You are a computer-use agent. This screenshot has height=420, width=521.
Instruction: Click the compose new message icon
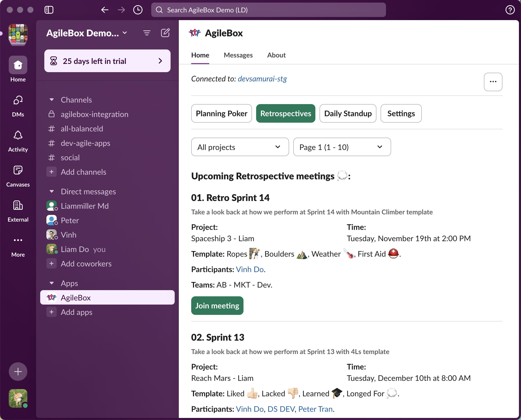[165, 33]
